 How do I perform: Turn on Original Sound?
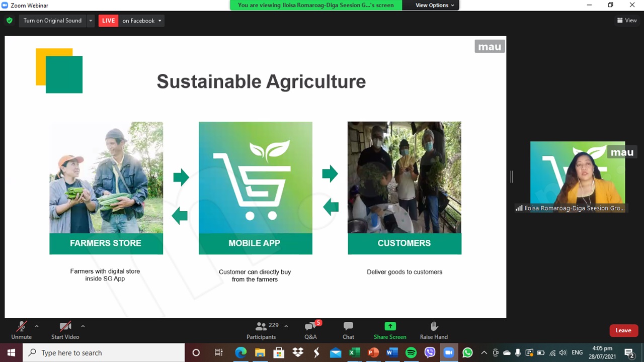pos(52,21)
